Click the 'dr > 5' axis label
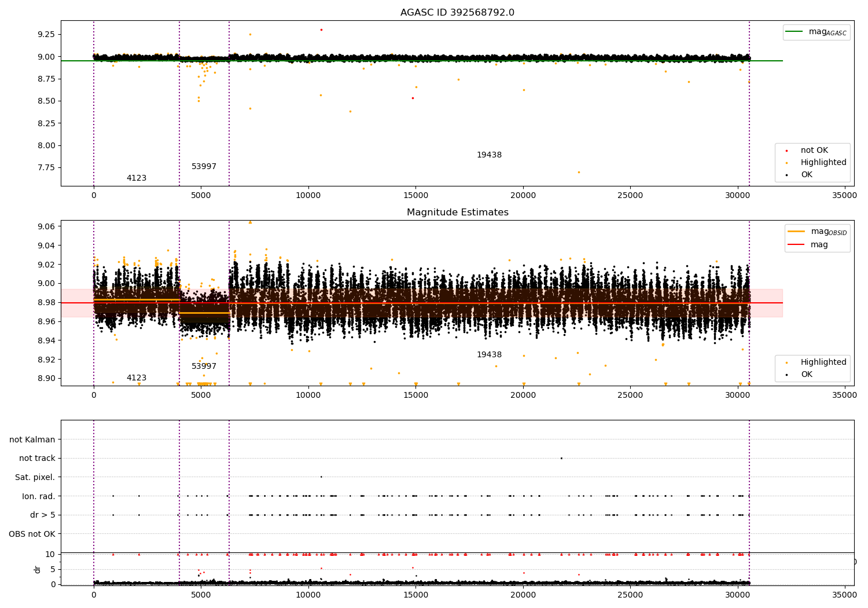The height and width of the screenshot is (608, 868). point(43,515)
